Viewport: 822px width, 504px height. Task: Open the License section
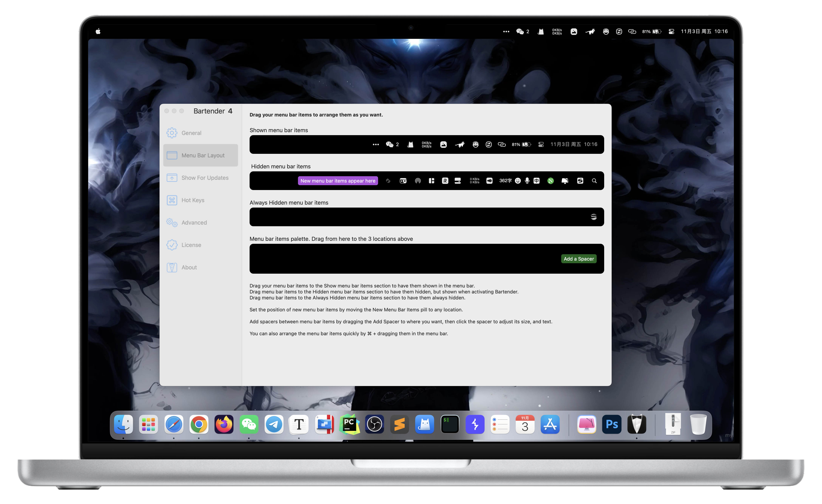[191, 245]
